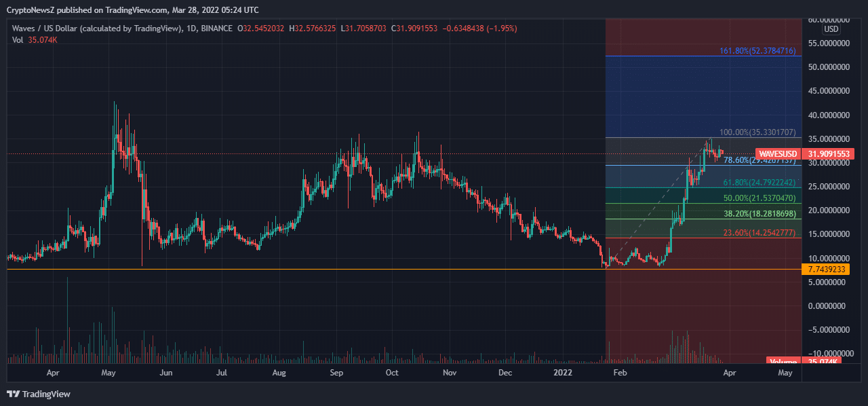Select the 100.00% Fibonacci level label
Image resolution: width=868 pixels, height=406 pixels.
[x=757, y=132]
